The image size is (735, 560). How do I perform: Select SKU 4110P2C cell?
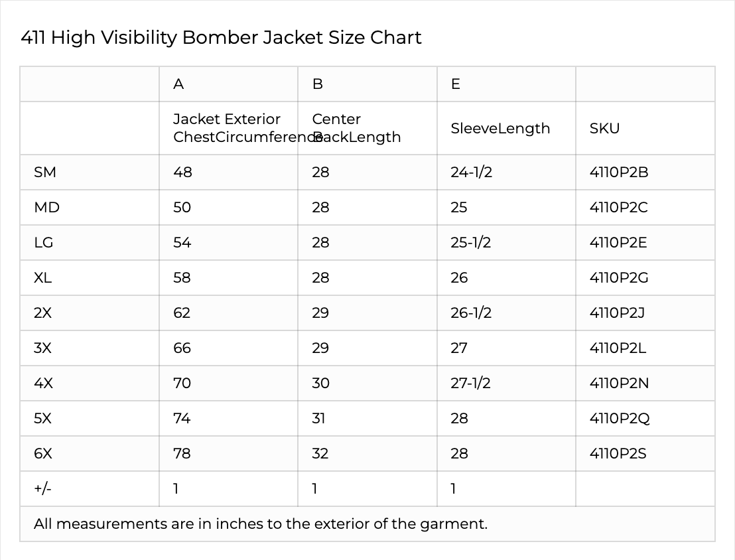point(618,208)
